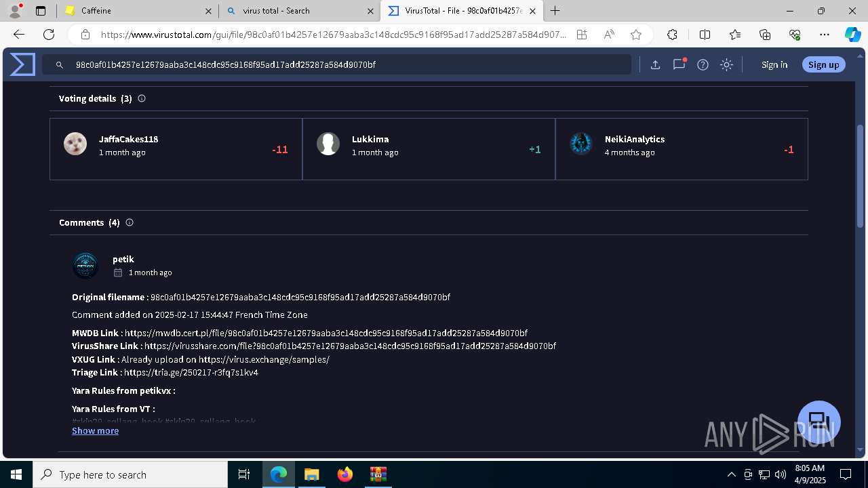Open tab actions menu icon
The height and width of the screenshot is (488, 868).
41,11
